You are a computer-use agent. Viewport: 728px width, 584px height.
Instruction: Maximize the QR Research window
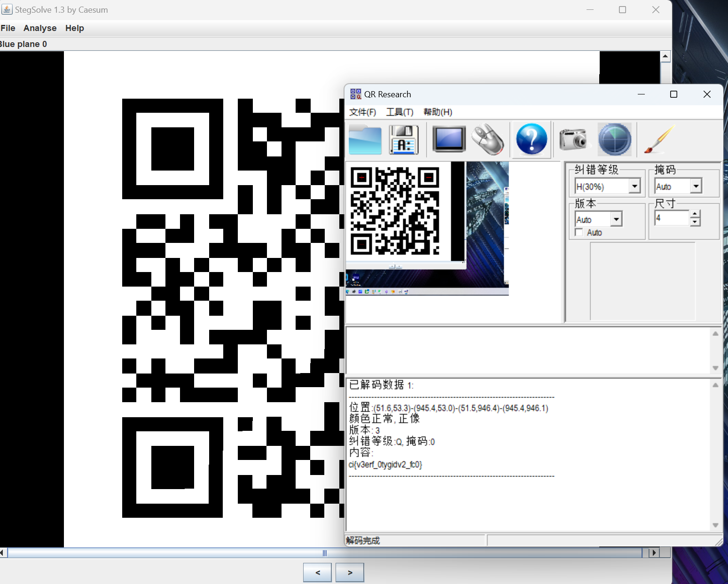[x=673, y=94]
